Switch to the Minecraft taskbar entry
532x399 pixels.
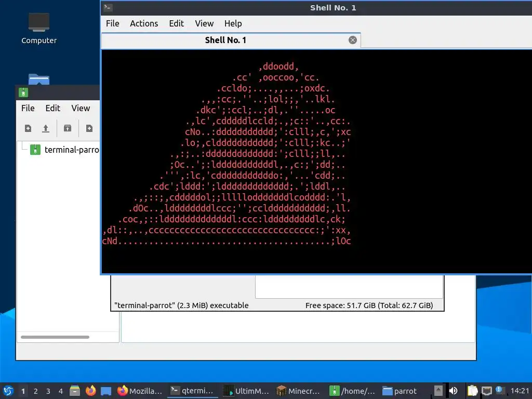[299, 391]
